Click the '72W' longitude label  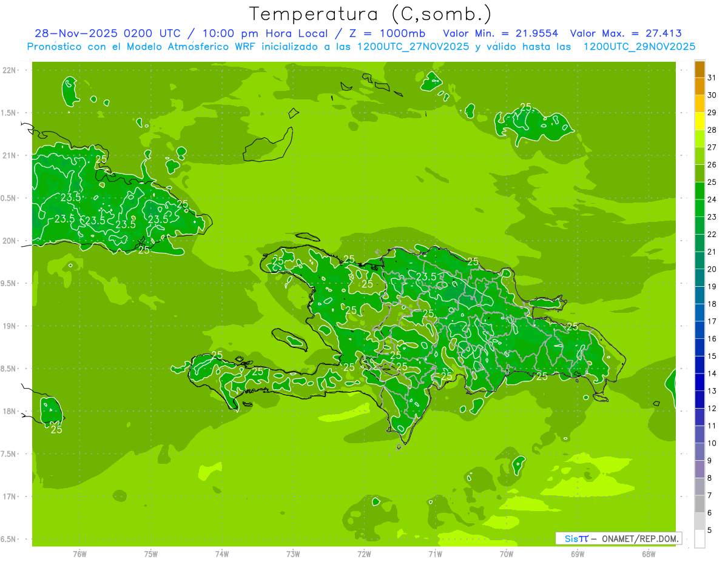[x=364, y=554]
